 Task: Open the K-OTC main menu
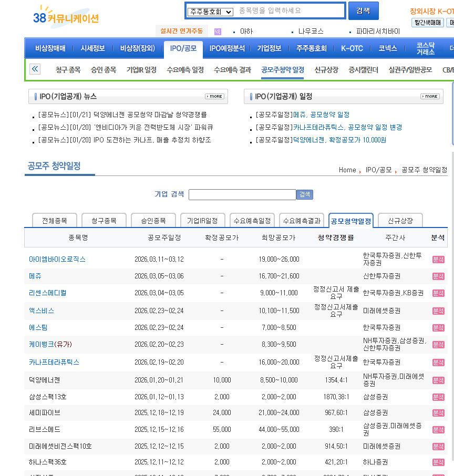click(352, 48)
